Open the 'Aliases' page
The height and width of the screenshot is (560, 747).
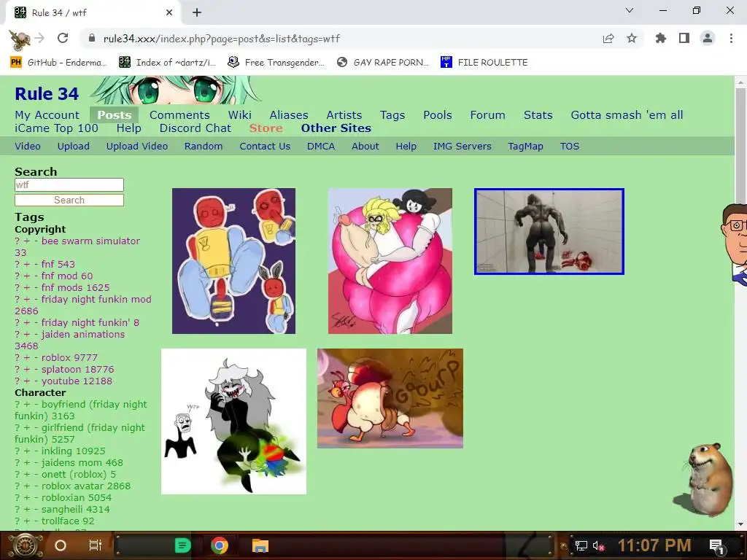pos(289,115)
